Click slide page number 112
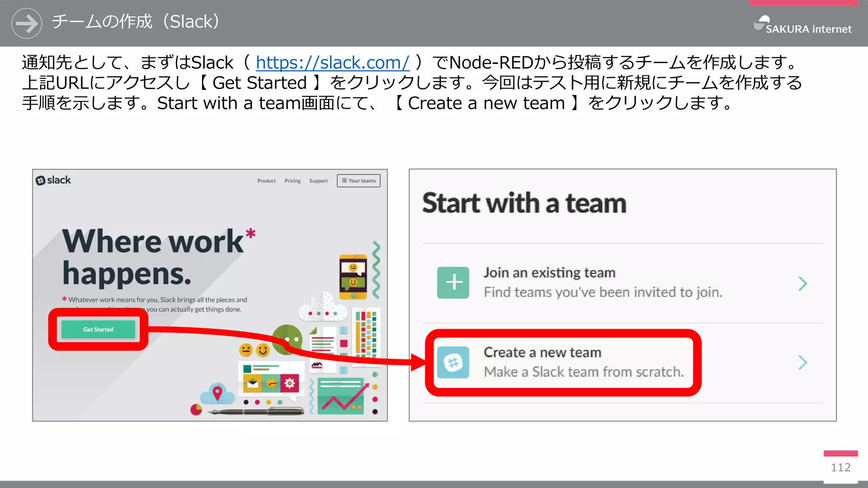The image size is (868, 488). click(841, 468)
